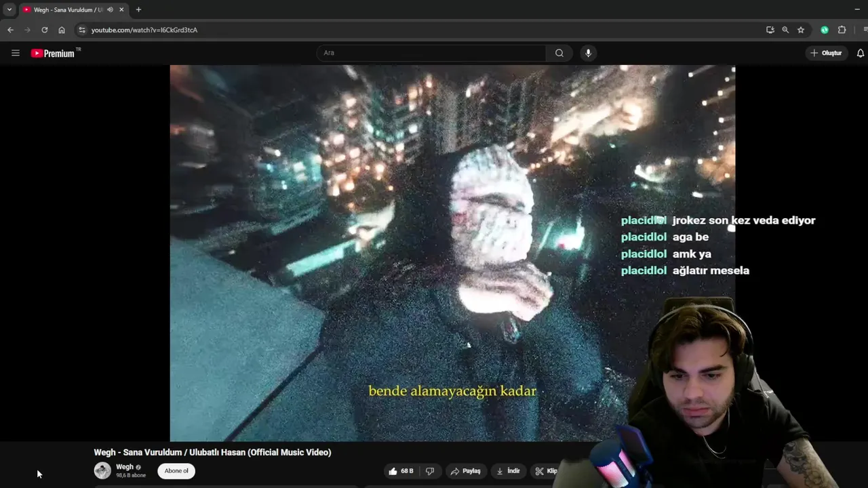868x488 pixels.
Task: Create a clip with Klip button
Action: pyautogui.click(x=546, y=471)
